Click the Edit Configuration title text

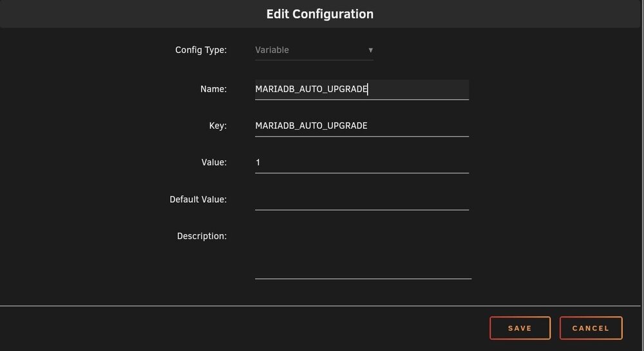point(320,14)
